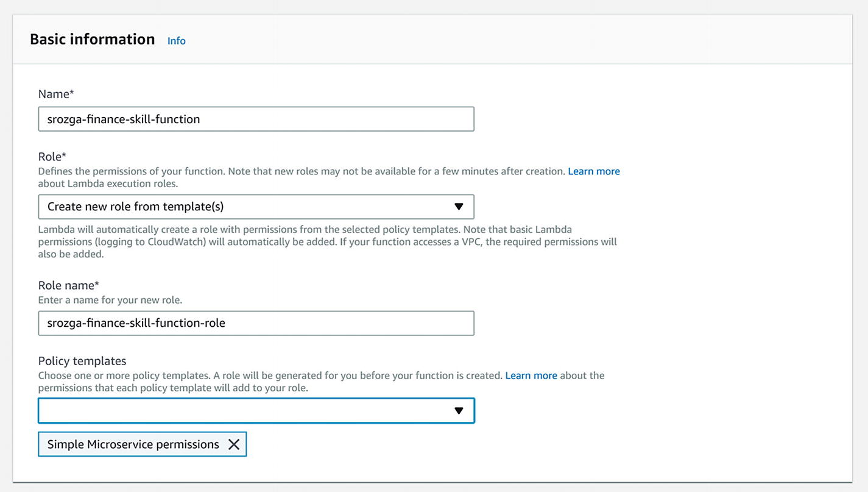Click the Policy templates section label

(82, 361)
